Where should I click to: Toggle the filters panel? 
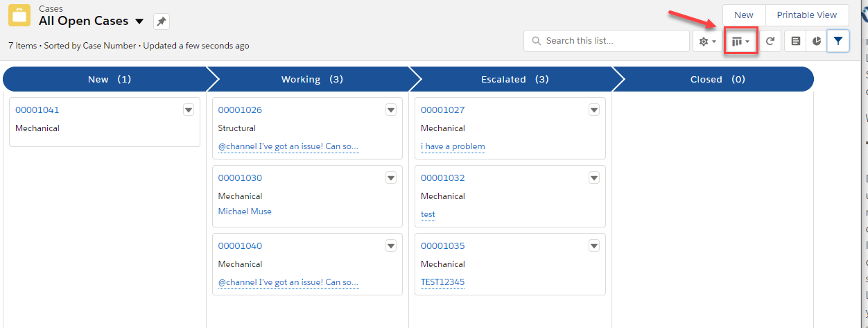coord(838,41)
